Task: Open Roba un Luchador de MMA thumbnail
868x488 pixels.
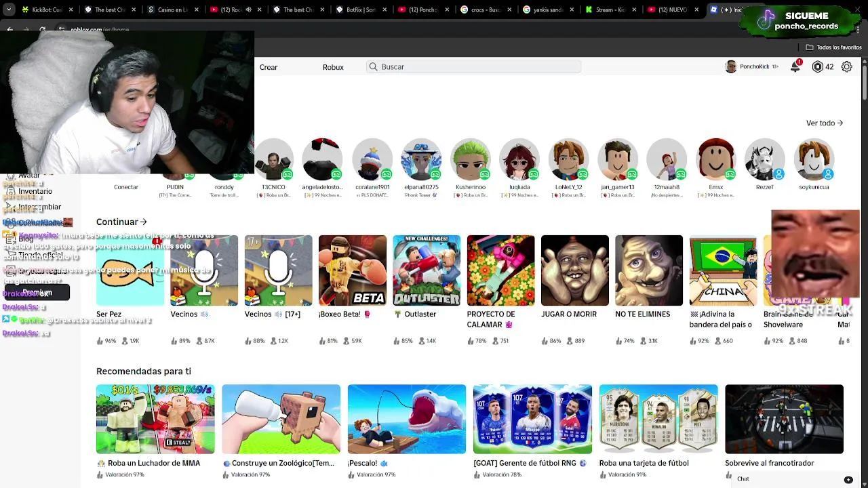Action: pos(155,419)
